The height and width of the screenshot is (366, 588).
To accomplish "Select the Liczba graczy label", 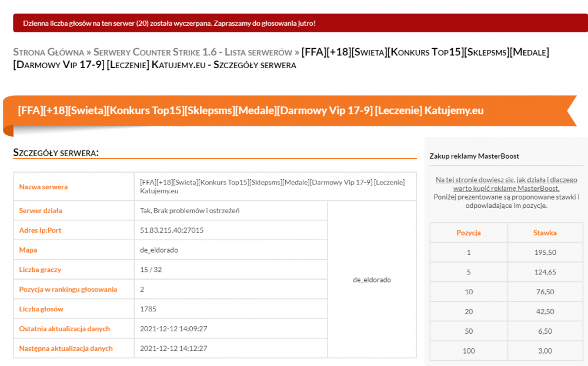I will [40, 269].
